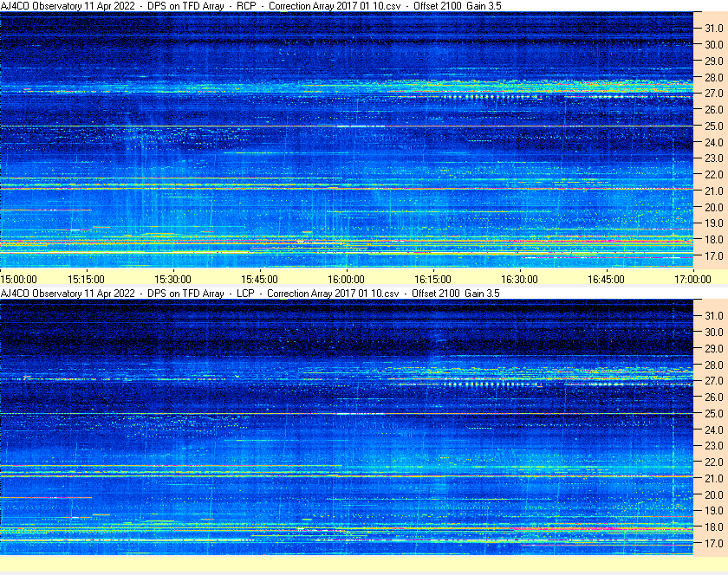Viewport: 728px width, 575px height.
Task: Click 24.0 frequency label on RCP plot
Action: 714,142
